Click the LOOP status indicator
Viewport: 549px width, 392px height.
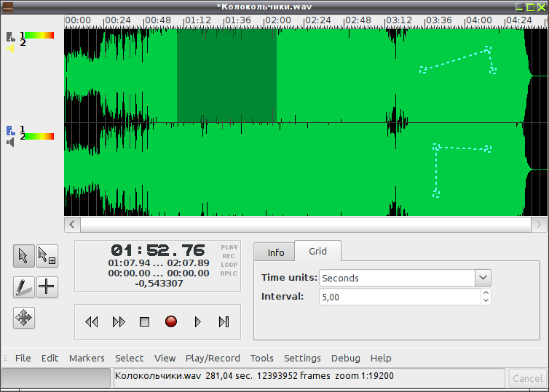(229, 265)
